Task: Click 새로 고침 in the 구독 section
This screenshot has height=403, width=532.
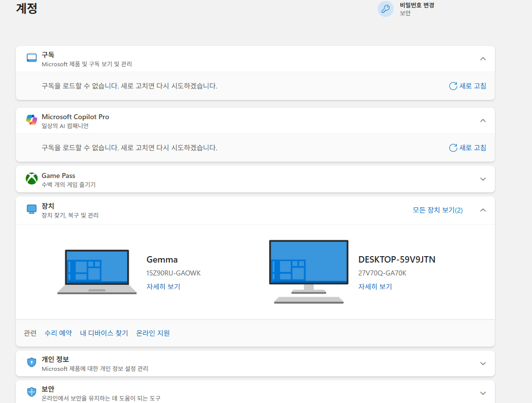Action: (x=468, y=86)
